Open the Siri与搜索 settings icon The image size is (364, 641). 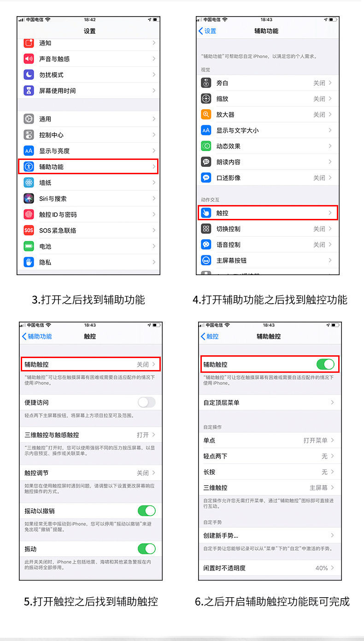pyautogui.click(x=29, y=199)
